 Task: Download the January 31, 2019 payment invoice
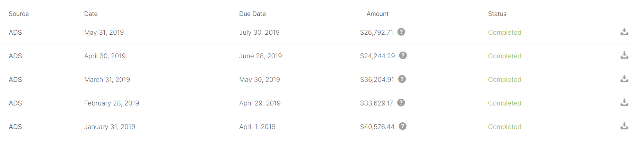pyautogui.click(x=624, y=126)
